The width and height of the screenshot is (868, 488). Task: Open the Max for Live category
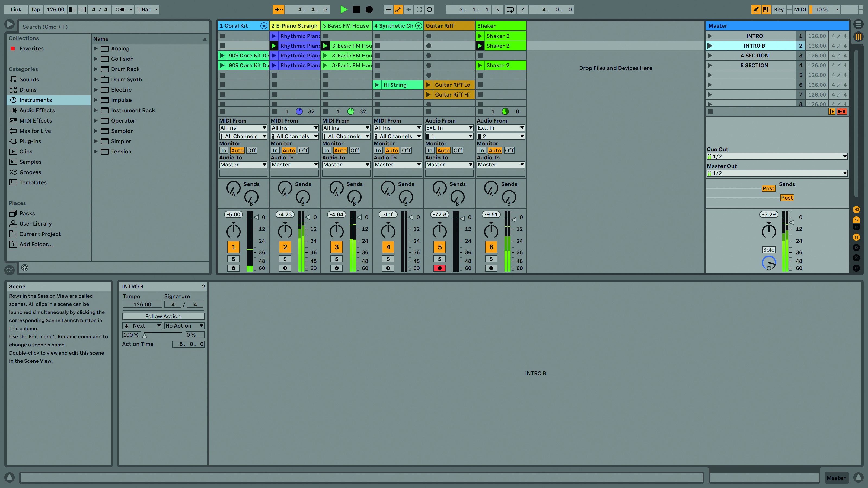[x=35, y=131]
